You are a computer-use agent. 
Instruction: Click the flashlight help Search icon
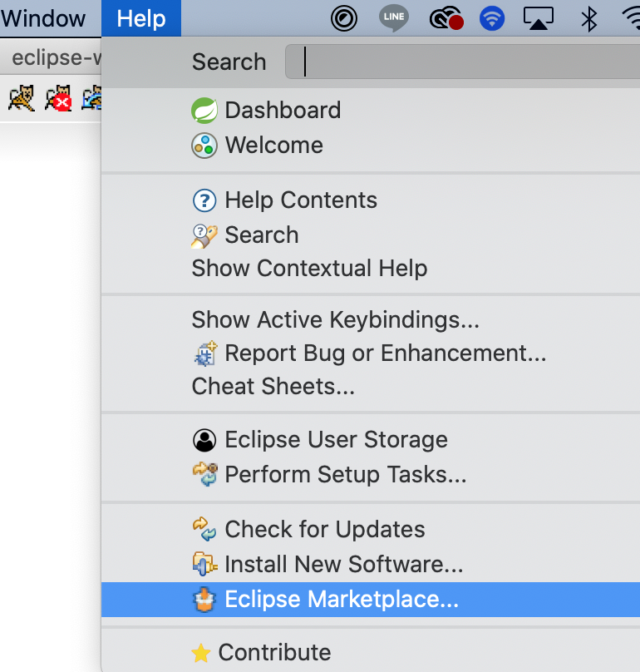tap(204, 235)
